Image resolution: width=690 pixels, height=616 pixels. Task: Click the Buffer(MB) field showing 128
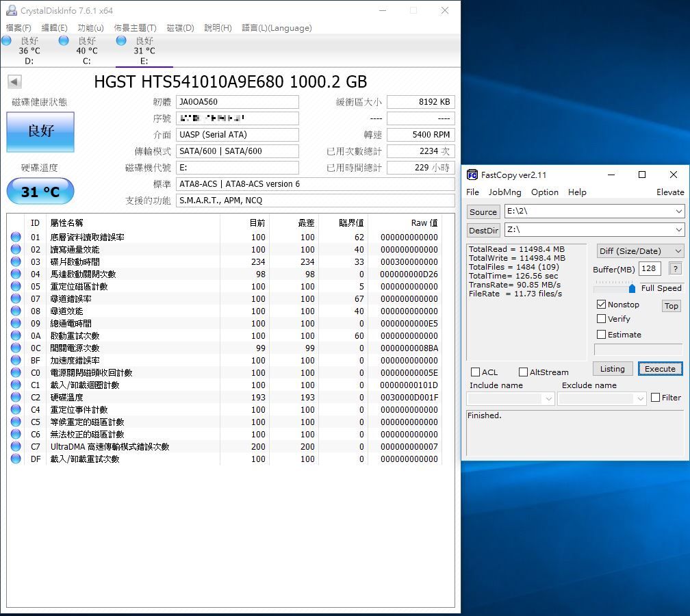(650, 268)
